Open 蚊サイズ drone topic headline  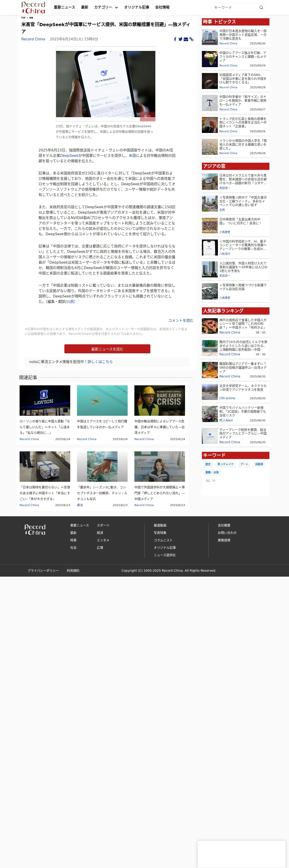[243, 101]
